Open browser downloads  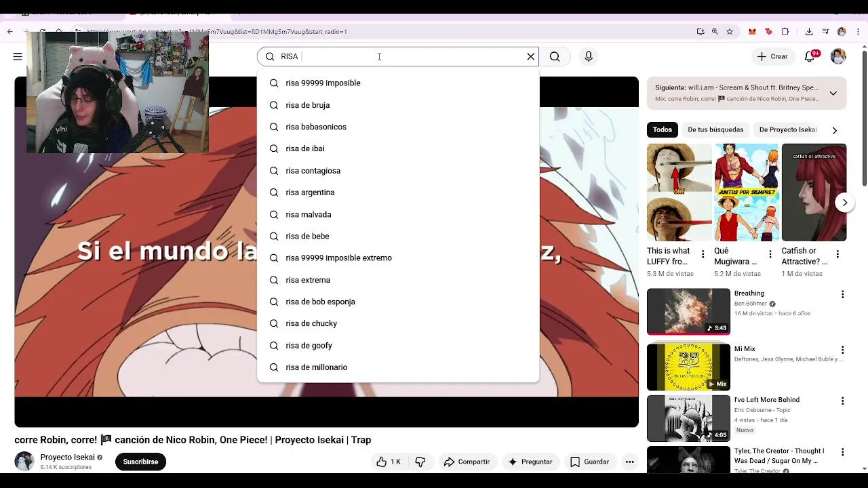point(809,31)
